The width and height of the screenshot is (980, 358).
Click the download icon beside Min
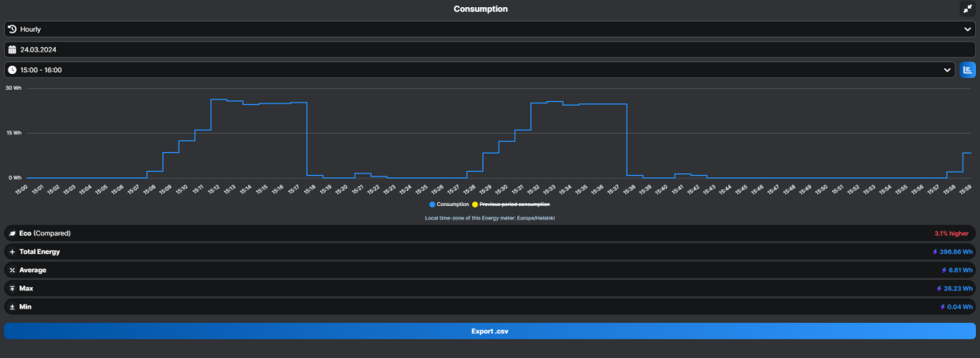[12, 307]
